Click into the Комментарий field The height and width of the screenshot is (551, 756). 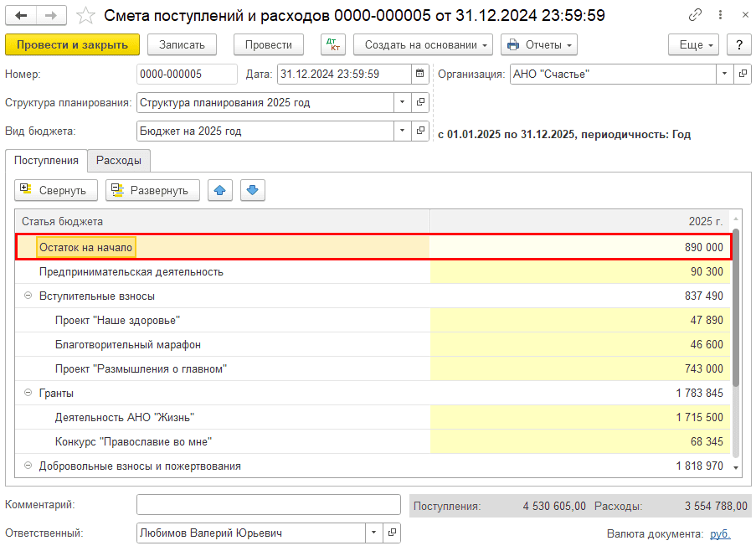tap(268, 505)
